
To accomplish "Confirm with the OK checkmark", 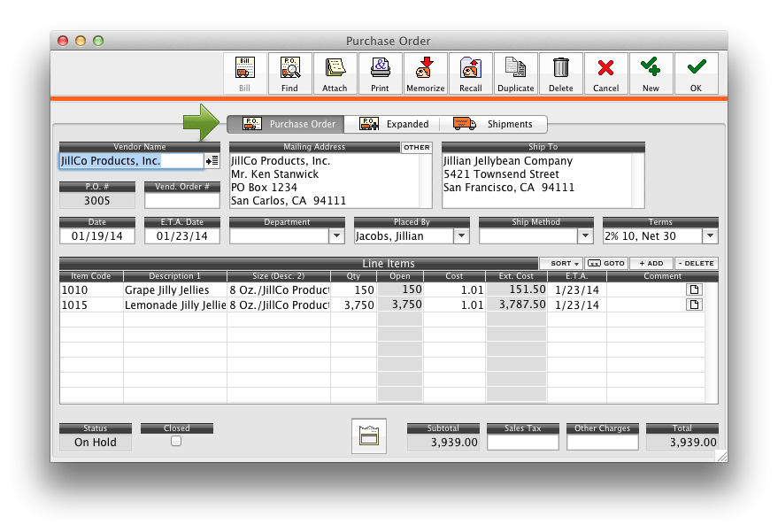I will click(x=697, y=73).
